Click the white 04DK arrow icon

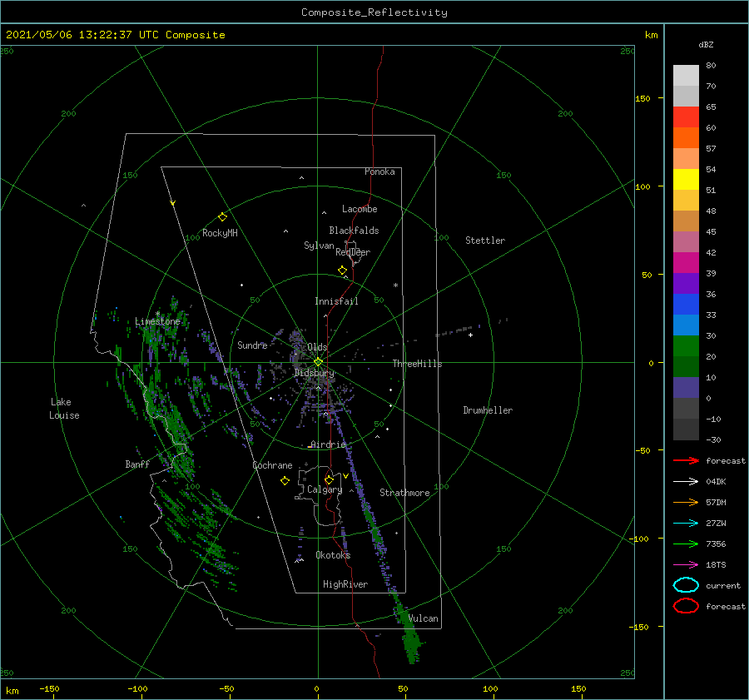click(x=686, y=481)
